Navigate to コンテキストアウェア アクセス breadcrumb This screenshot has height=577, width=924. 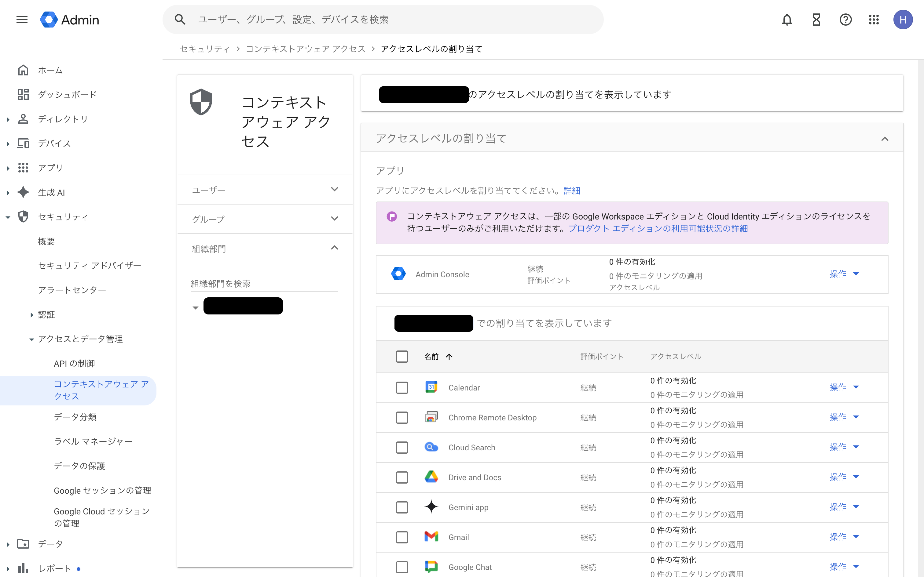(x=306, y=49)
